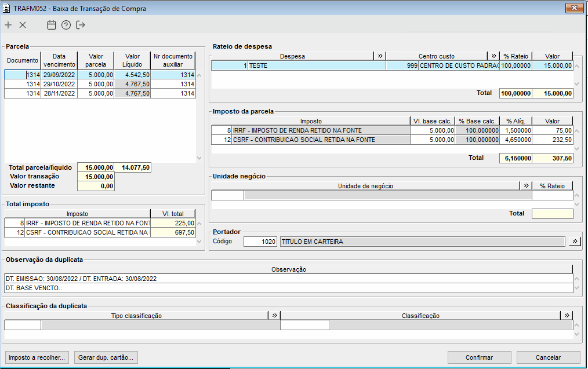Click the exit arrow toolbar icon
Screen dimensions: 588x369
[x=81, y=25]
